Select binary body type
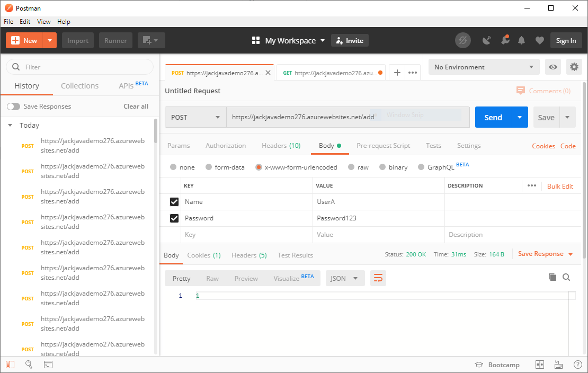 click(x=382, y=167)
